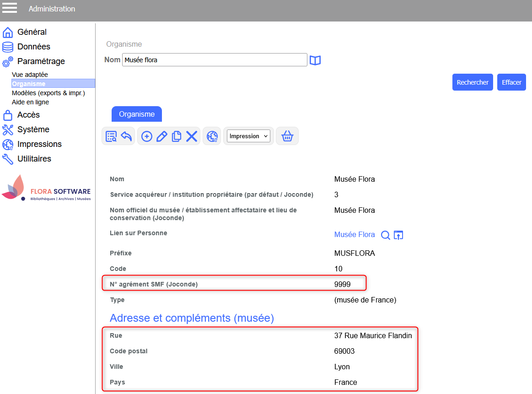Expand the Accès section
This screenshot has height=394, width=532.
coord(28,115)
